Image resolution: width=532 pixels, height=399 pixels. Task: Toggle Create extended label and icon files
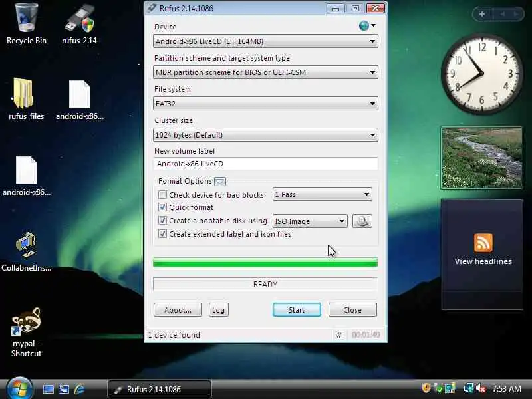coord(162,234)
